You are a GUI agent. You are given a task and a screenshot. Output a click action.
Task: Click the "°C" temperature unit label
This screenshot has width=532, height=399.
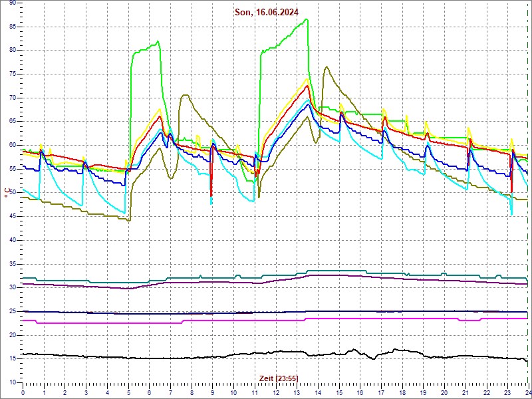[7, 193]
